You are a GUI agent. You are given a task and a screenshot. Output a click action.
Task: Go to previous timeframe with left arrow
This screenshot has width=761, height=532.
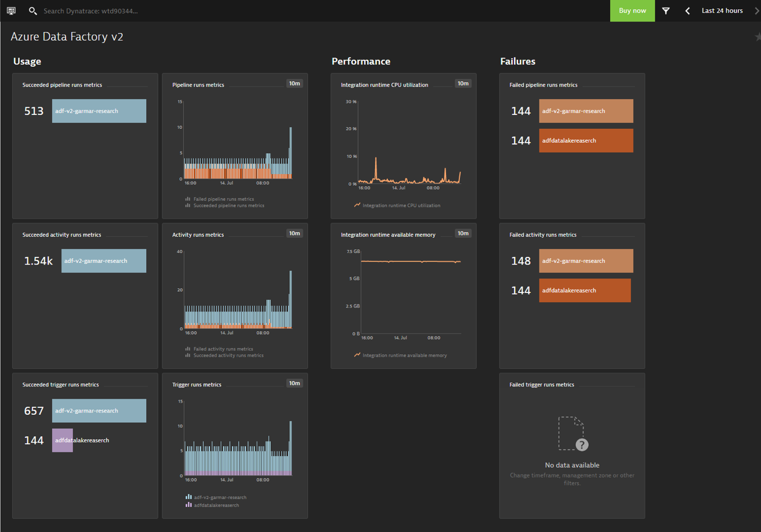coord(687,10)
